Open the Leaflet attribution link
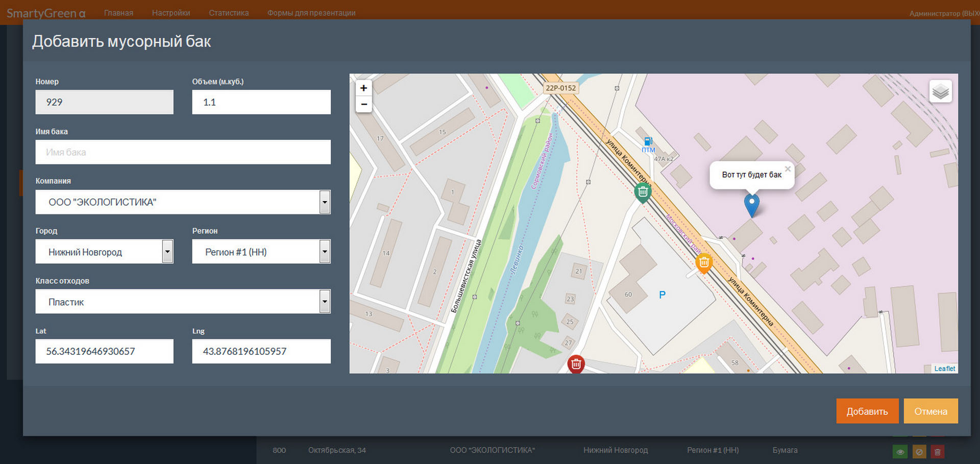Image resolution: width=980 pixels, height=464 pixels. click(944, 369)
